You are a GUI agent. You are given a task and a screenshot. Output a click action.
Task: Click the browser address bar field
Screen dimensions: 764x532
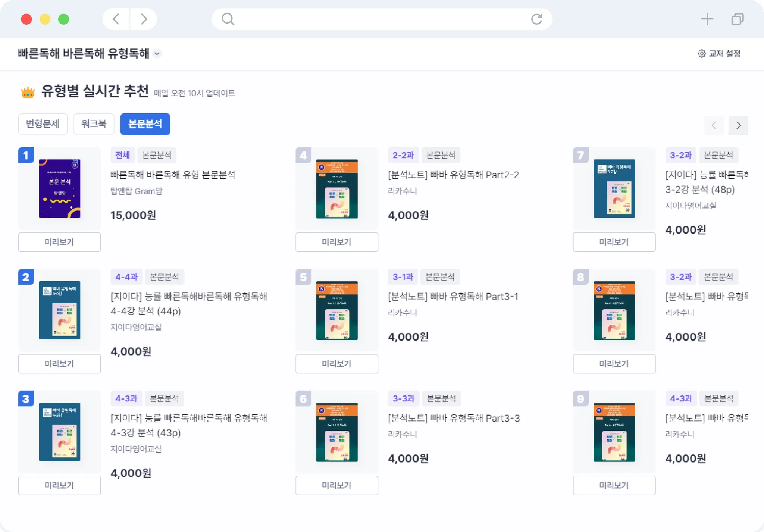pos(381,19)
